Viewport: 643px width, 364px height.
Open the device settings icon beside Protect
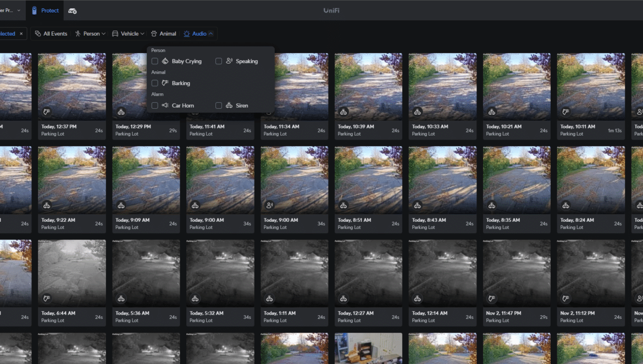click(x=72, y=10)
